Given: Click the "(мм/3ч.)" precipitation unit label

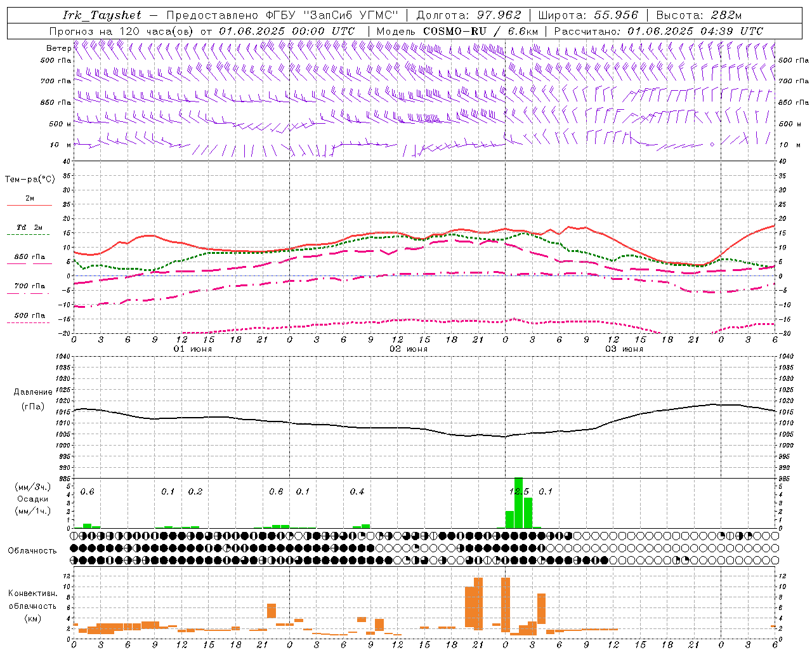Looking at the screenshot, I should (x=33, y=487).
